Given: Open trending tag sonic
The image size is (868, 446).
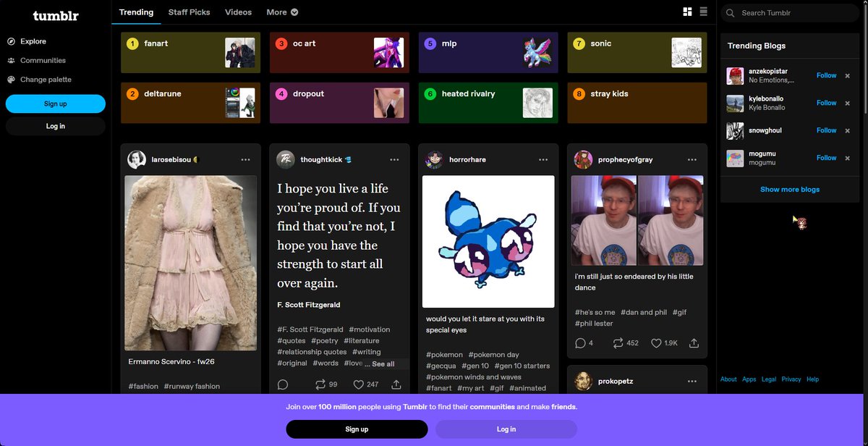Looking at the screenshot, I should [637, 52].
